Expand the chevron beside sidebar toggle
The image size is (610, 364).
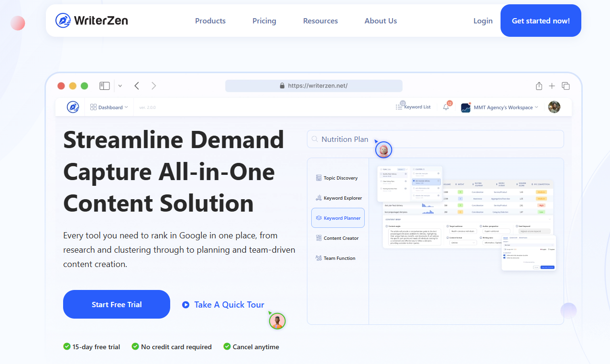pos(120,86)
